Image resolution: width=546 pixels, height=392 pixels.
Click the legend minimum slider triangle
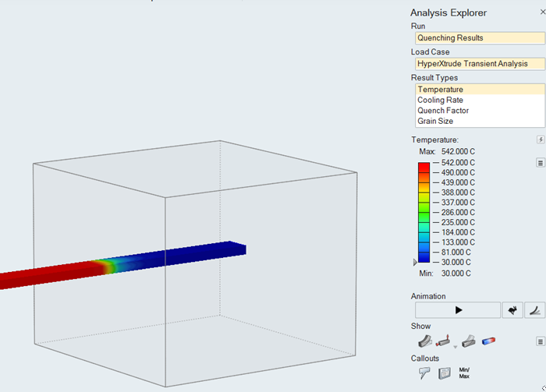[415, 263]
